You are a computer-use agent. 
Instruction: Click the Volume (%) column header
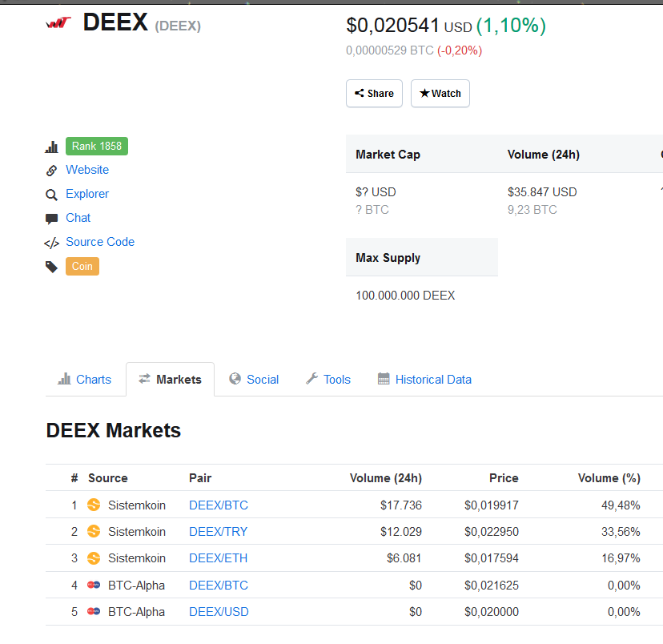pyautogui.click(x=609, y=478)
